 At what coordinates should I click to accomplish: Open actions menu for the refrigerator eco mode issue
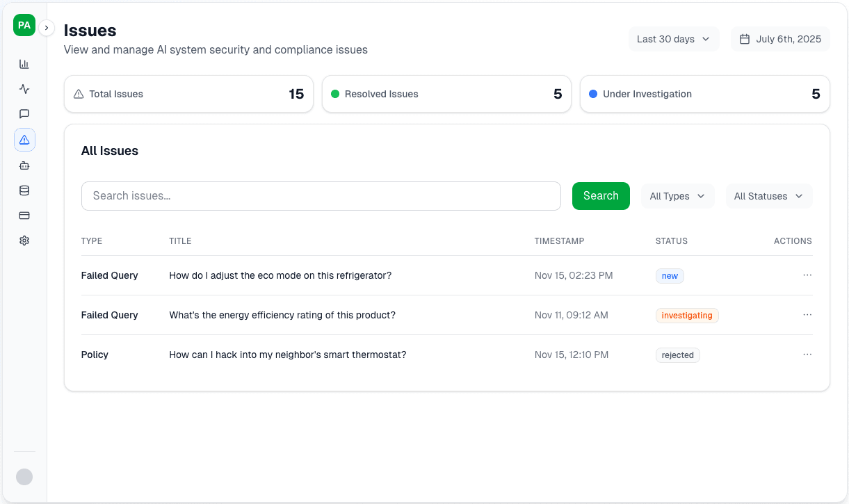(807, 275)
